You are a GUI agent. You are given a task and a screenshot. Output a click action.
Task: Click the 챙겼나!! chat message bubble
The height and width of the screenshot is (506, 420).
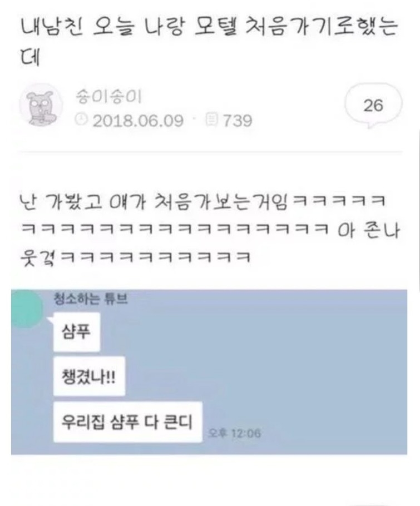tap(89, 376)
